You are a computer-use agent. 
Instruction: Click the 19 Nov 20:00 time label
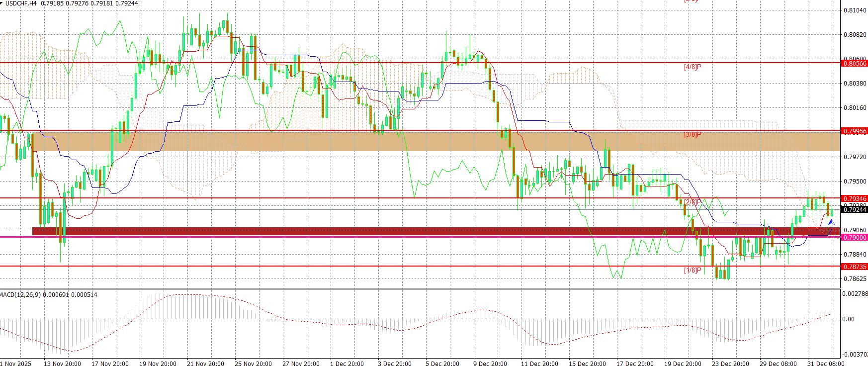click(158, 364)
